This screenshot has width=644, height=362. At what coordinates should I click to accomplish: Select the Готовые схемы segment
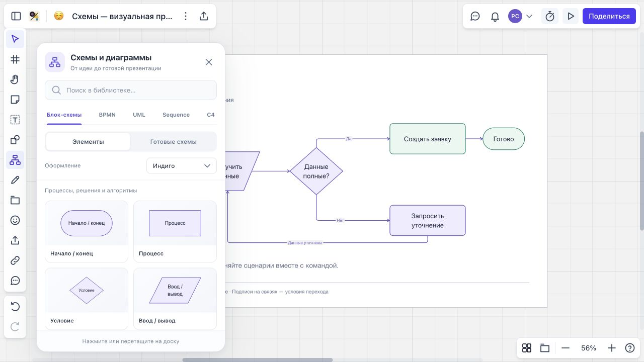(173, 142)
